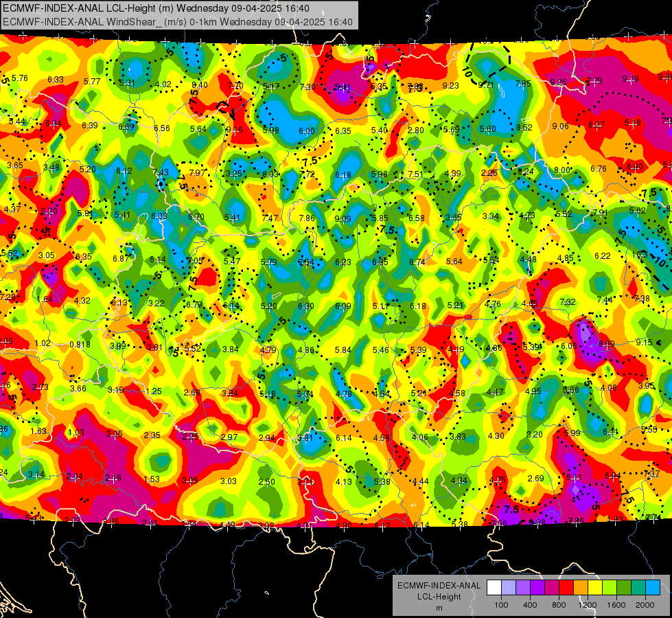
Task: Click the wind shear value 7.32
Action: click(x=568, y=302)
